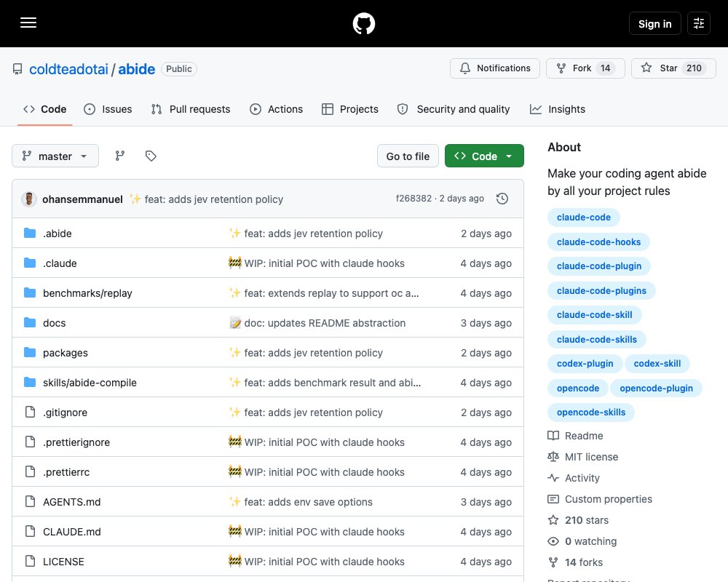Viewport: 728px width, 582px height.
Task: Click the docs folder icon
Action: 30,322
